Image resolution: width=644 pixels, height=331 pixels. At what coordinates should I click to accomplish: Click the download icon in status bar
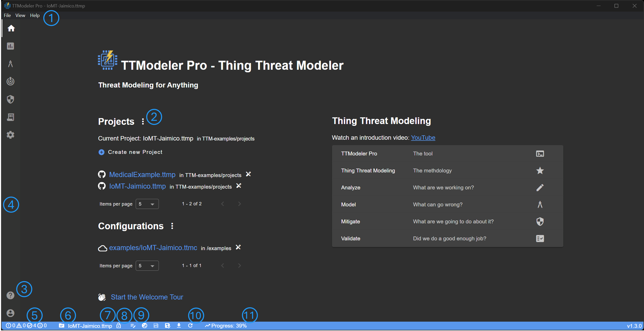coord(179,326)
